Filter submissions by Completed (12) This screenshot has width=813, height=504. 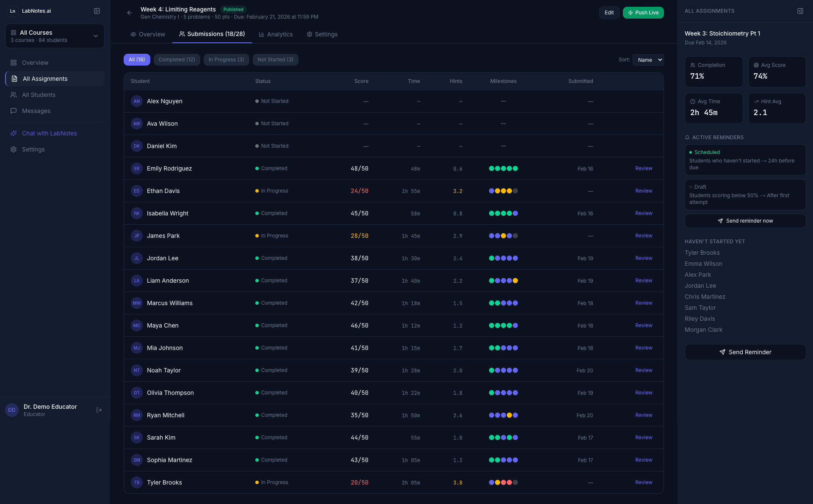click(177, 60)
